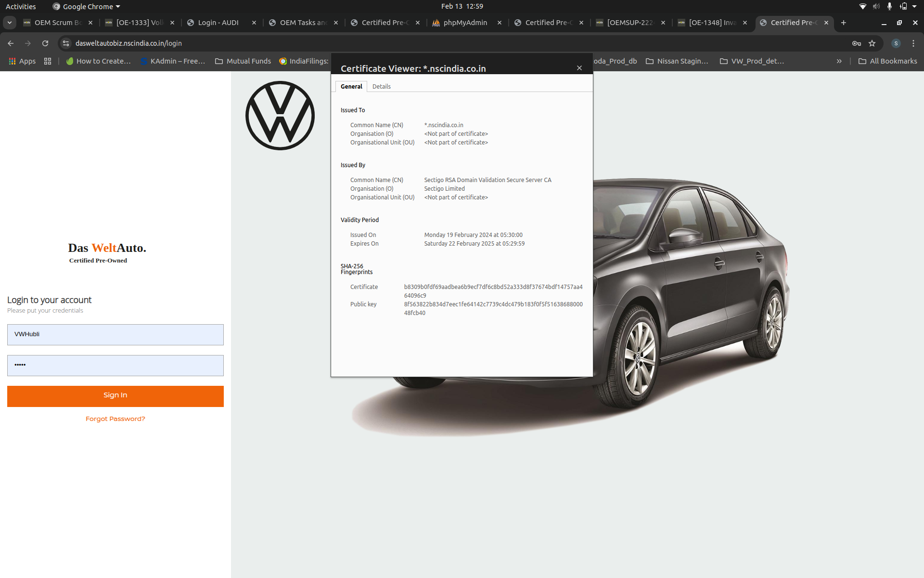Click the username field containing VWHubli
The image size is (924, 578).
(x=115, y=335)
